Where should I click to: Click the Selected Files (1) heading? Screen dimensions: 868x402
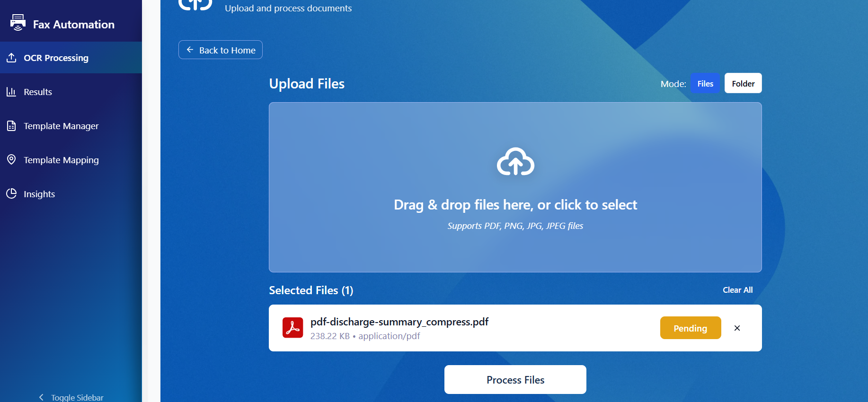(x=311, y=290)
